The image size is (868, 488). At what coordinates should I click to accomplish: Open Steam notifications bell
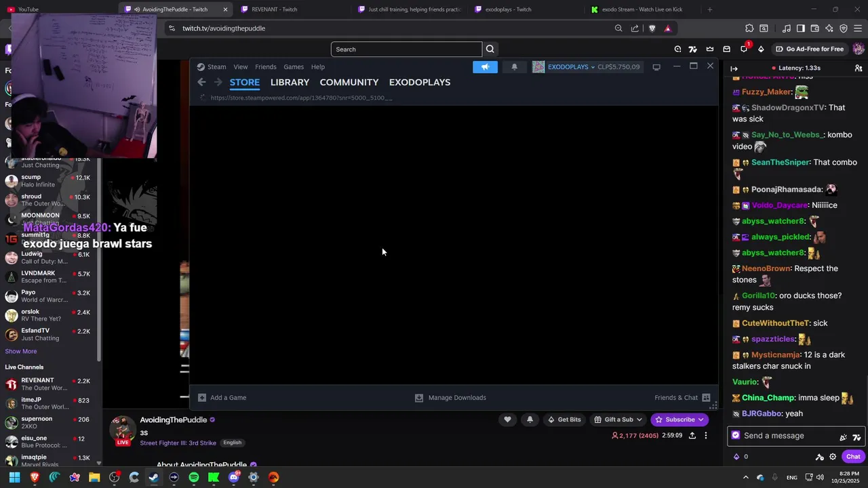514,67
